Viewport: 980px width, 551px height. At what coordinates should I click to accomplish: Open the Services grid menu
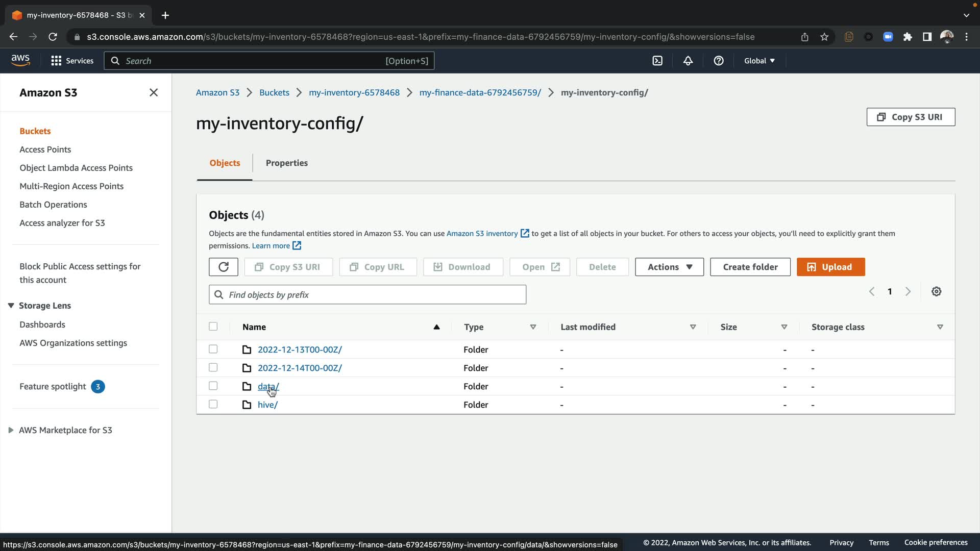72,61
